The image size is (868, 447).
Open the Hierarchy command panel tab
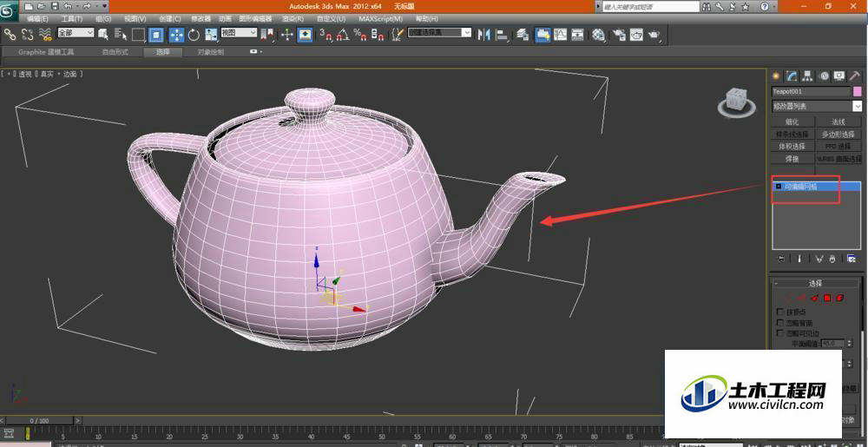pyautogui.click(x=807, y=76)
